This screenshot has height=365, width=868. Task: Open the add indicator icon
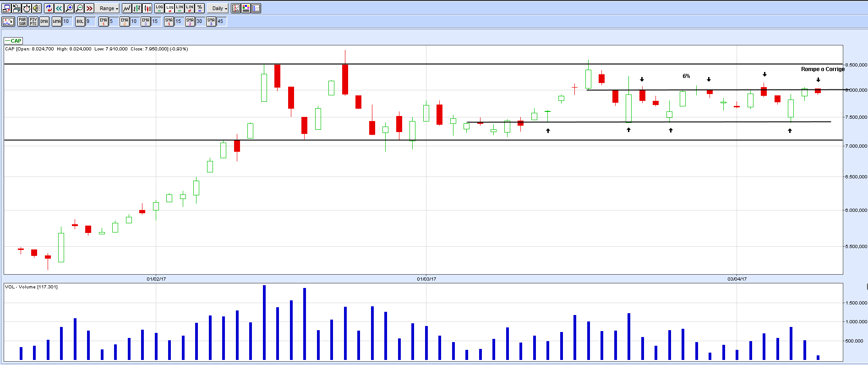(x=8, y=21)
